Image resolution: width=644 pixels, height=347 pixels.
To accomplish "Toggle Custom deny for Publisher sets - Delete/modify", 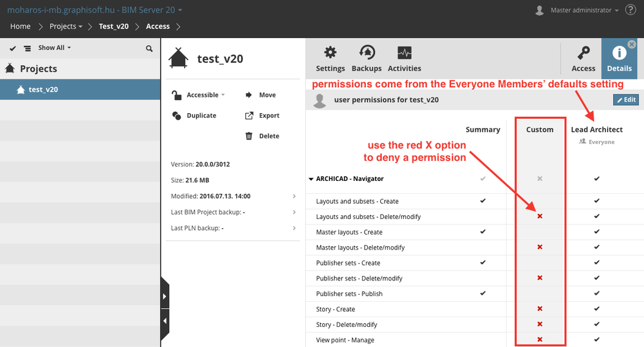I will click(x=539, y=278).
